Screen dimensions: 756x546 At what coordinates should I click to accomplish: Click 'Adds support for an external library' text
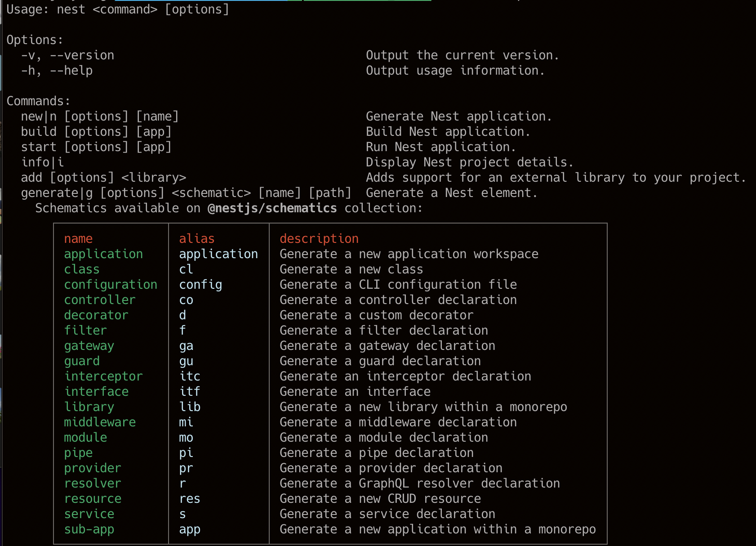click(495, 178)
